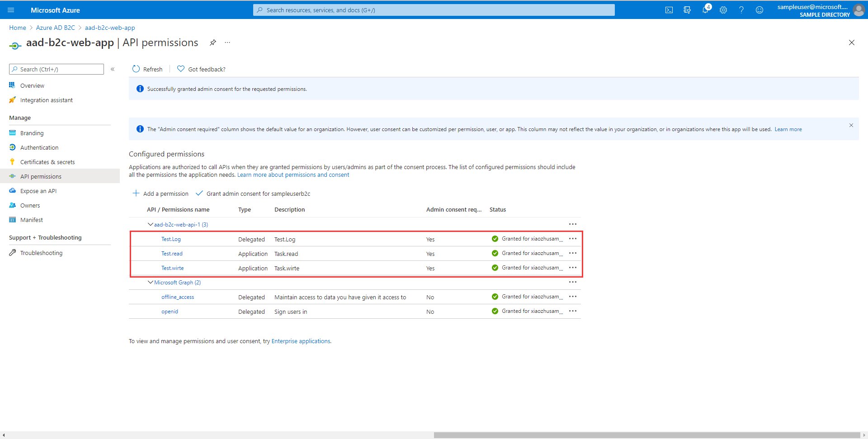Open the more options menu for the Test.wirte row
868x439 pixels.
[x=573, y=268]
